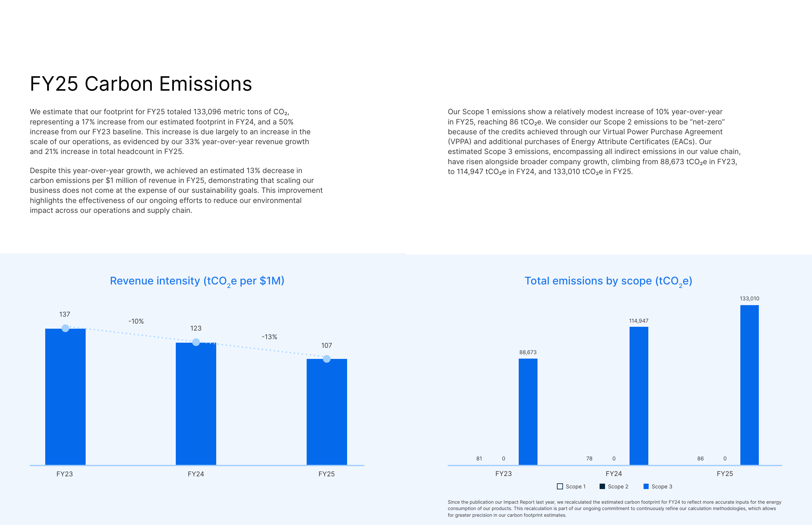
Task: Click the paragraph starting 'We estimate that our footprint'
Action: tap(170, 132)
